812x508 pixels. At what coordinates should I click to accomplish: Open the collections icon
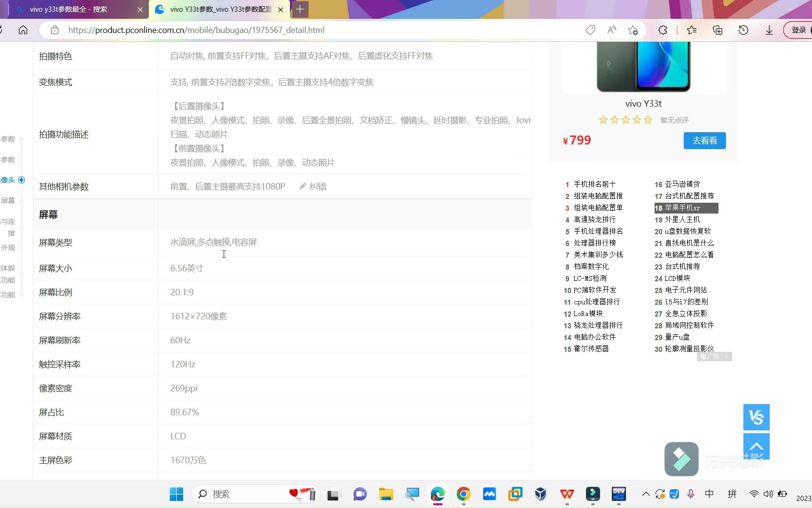click(x=718, y=30)
